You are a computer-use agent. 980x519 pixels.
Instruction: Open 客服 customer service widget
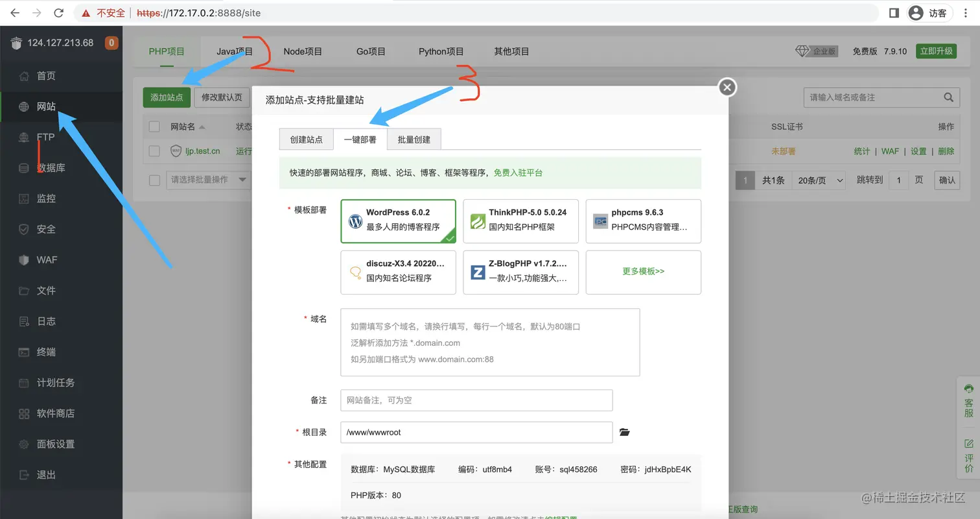coord(969,400)
